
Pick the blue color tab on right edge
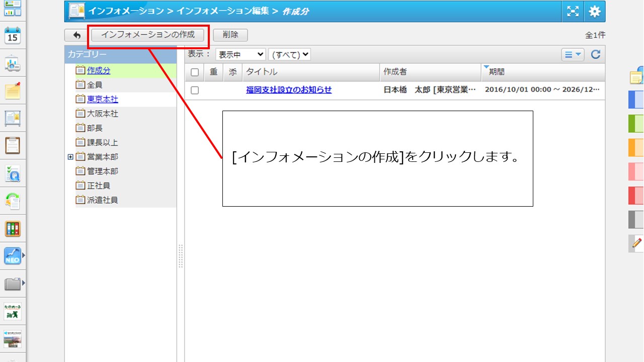click(636, 100)
